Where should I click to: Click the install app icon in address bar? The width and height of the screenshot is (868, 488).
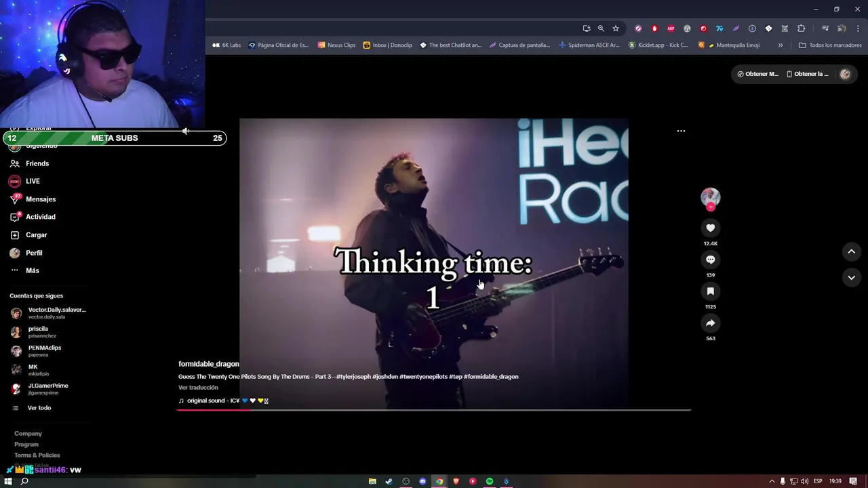coord(587,28)
